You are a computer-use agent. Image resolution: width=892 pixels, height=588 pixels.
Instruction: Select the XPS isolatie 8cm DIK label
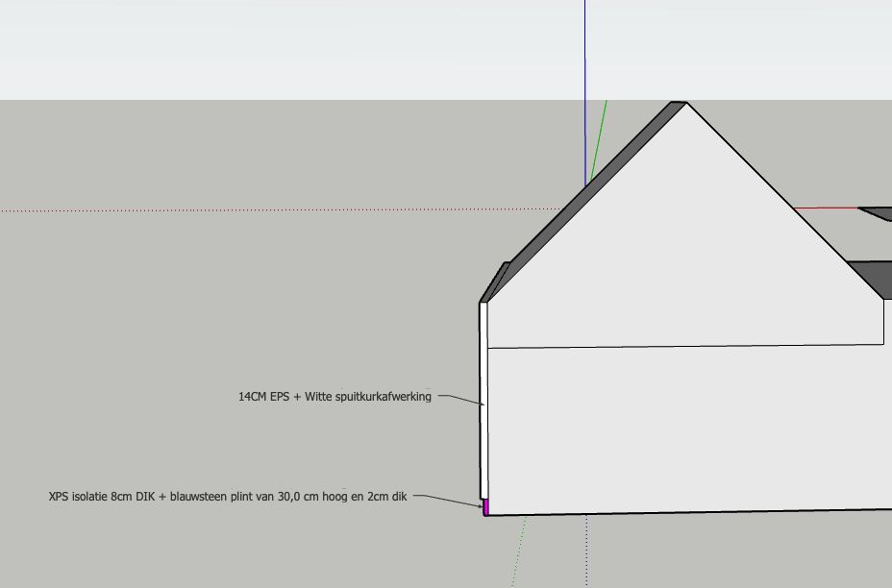click(x=228, y=497)
